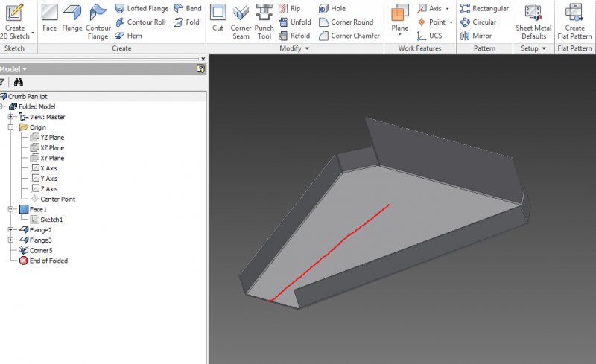Select the Rip tool
The image size is (596, 364).
tap(290, 8)
